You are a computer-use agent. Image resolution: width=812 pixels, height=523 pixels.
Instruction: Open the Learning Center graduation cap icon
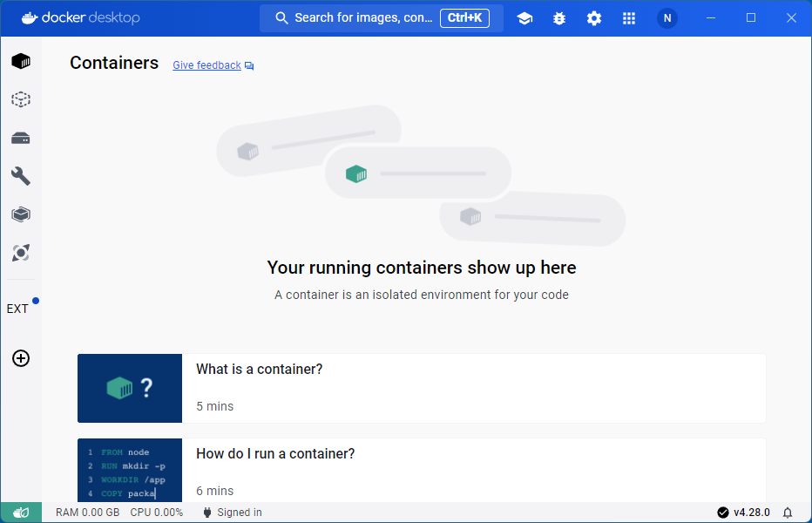pos(524,17)
